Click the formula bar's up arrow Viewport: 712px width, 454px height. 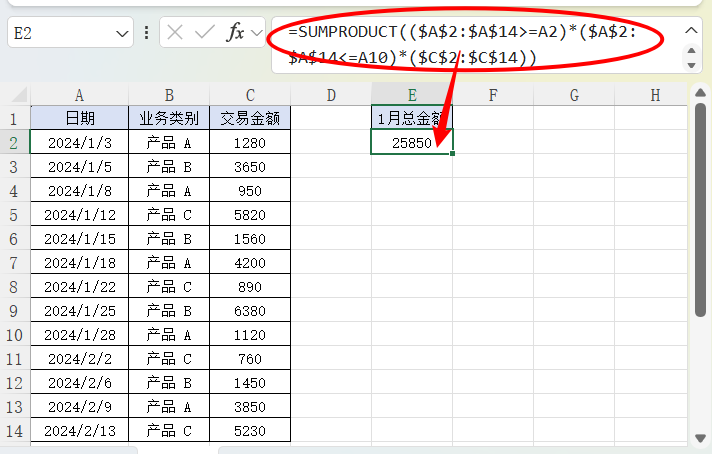[691, 30]
